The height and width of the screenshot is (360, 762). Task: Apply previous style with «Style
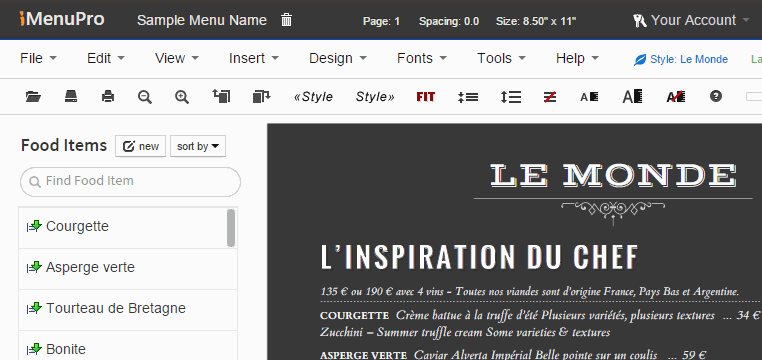313,97
